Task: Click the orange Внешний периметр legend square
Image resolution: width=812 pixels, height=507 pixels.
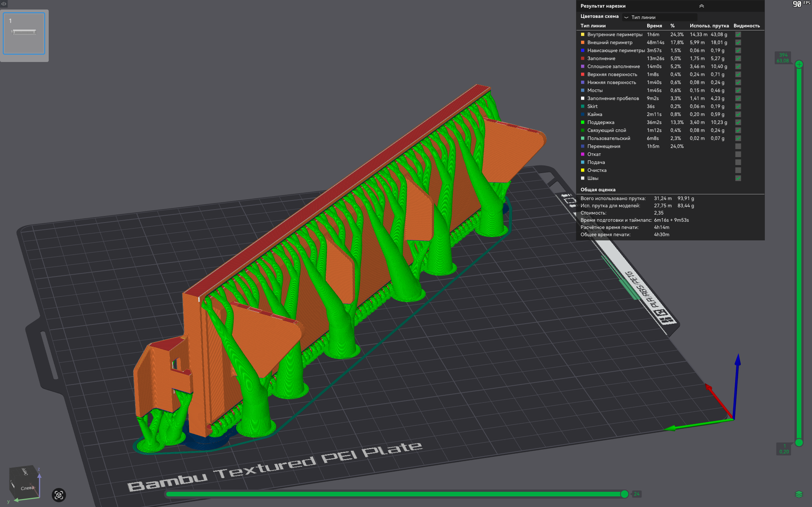Action: 583,43
